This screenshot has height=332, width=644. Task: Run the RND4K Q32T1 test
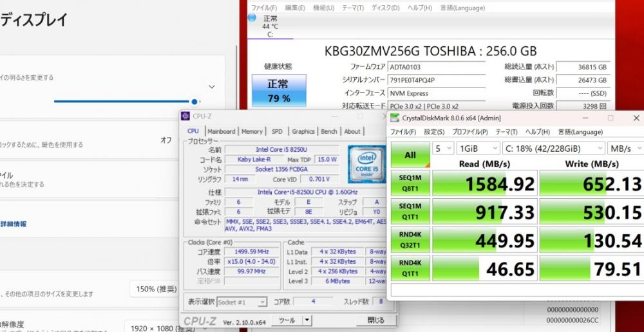410,239
